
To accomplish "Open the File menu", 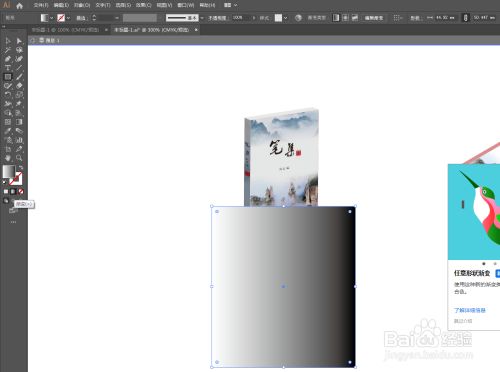I will tap(41, 5).
